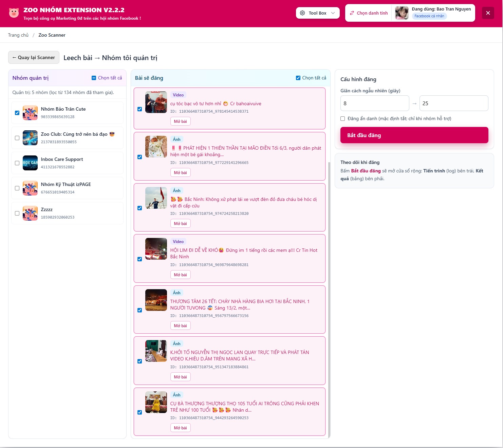Click Quay lại Scanner back button
This screenshot has width=503, height=448.
click(34, 57)
